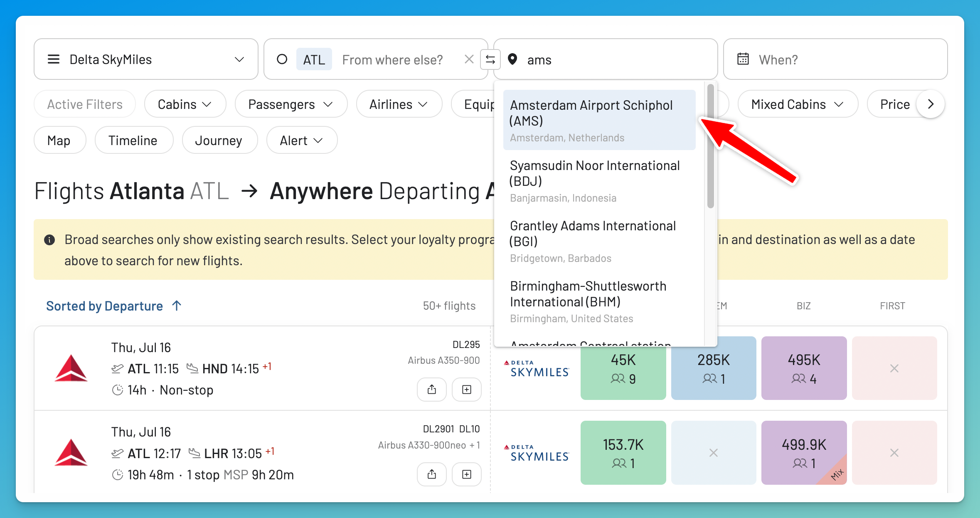Share the ATL to LHR flight

click(432, 474)
